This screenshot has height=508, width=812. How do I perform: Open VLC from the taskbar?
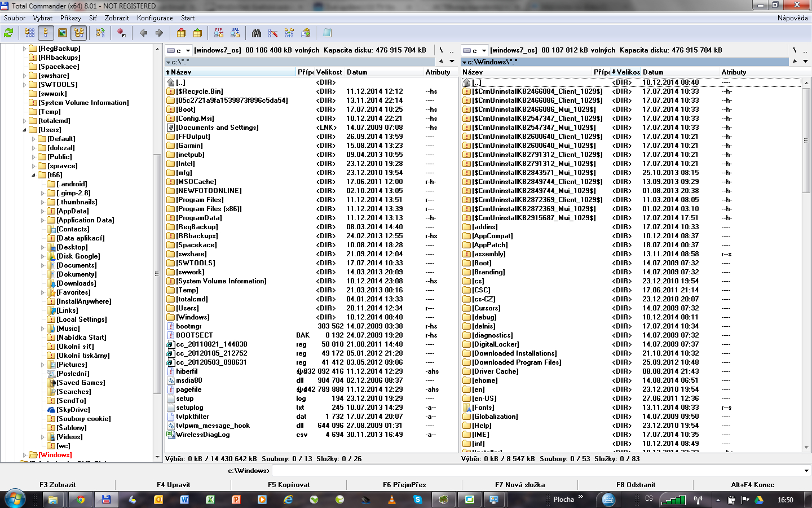pyautogui.click(x=392, y=500)
